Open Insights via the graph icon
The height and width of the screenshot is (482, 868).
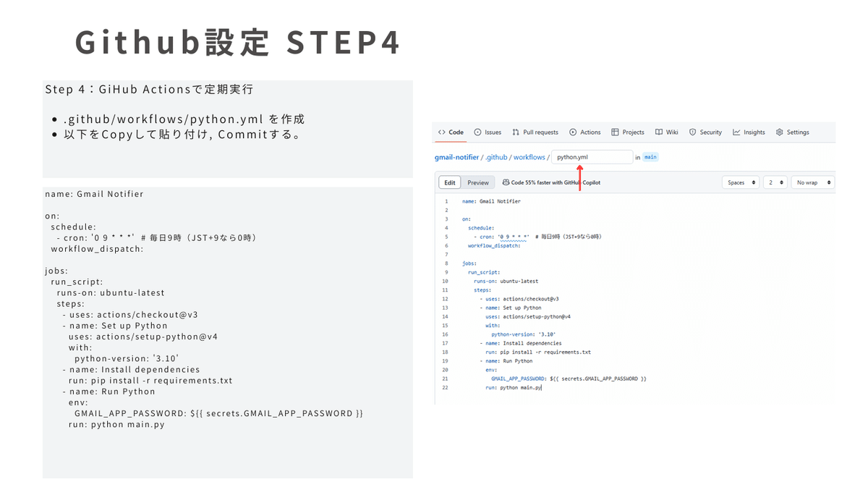point(736,132)
